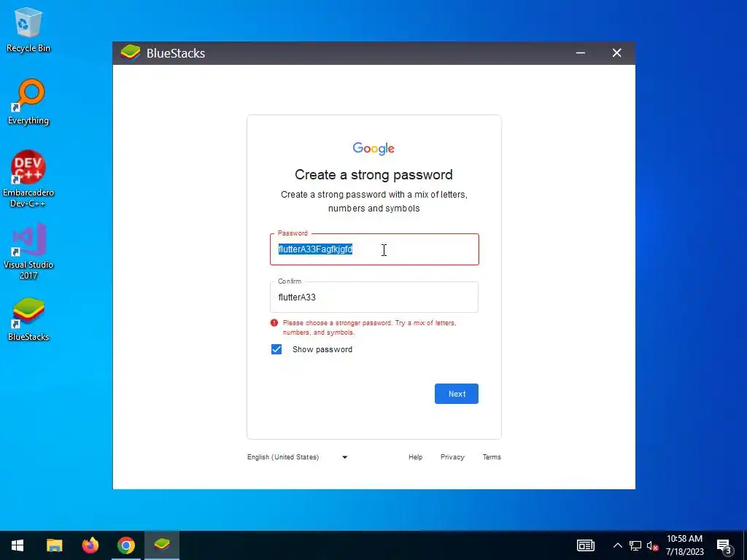
Task: Click the 'Show password' label text
Action: pyautogui.click(x=322, y=349)
